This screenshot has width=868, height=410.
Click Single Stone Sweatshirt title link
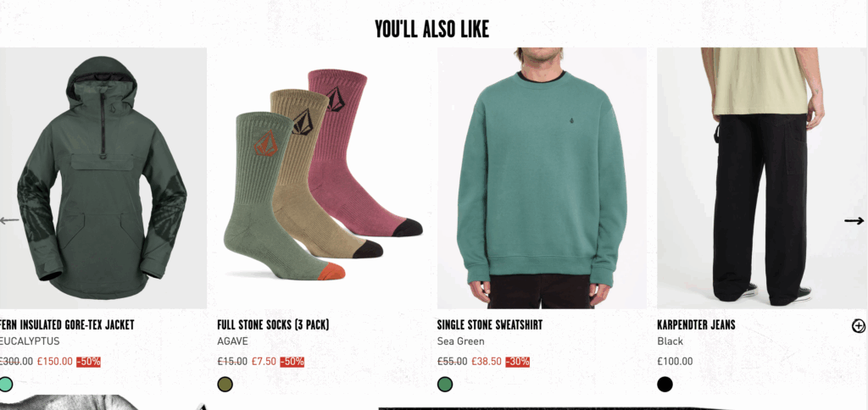click(x=490, y=324)
